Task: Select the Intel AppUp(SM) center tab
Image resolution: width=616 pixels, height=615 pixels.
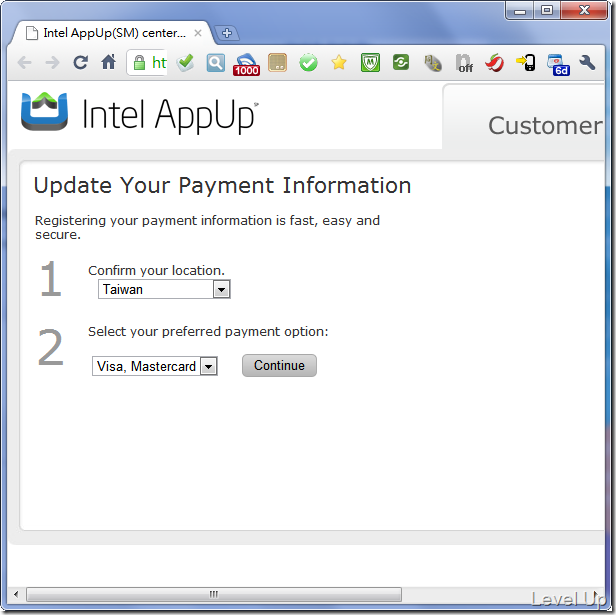Action: pyautogui.click(x=114, y=33)
